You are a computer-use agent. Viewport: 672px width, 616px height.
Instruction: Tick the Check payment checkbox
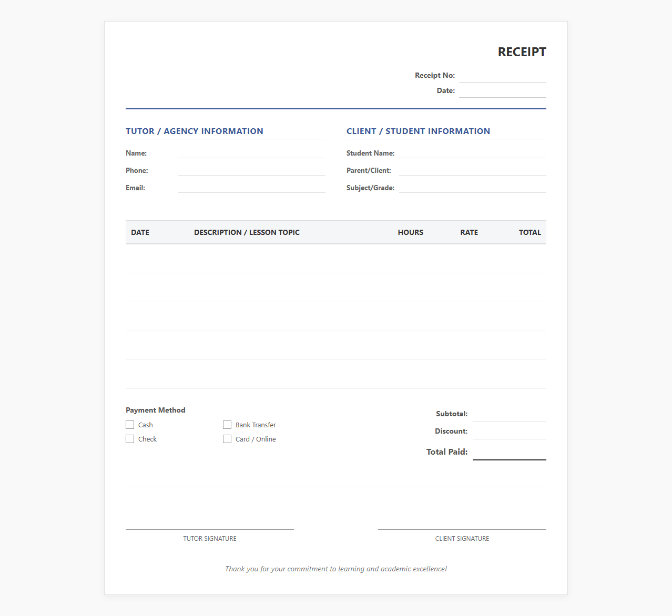click(130, 439)
